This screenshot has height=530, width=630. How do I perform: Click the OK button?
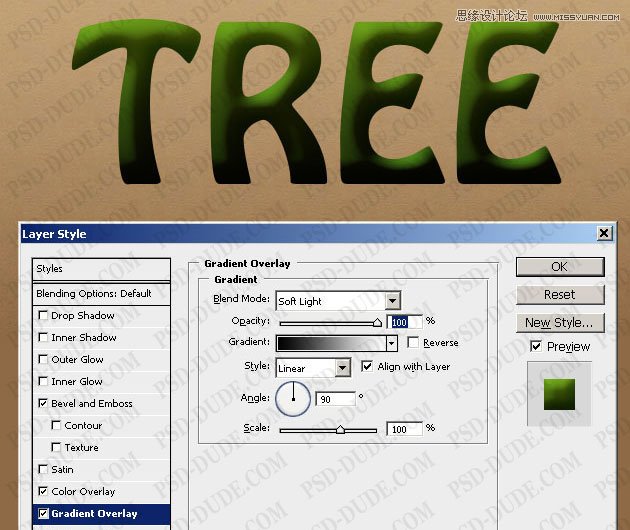[x=560, y=267]
